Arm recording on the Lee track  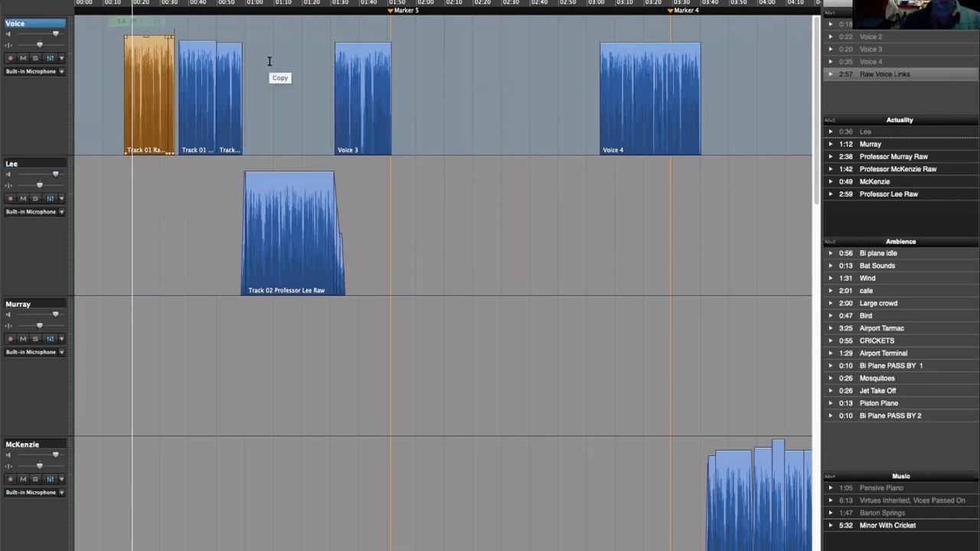(11, 198)
